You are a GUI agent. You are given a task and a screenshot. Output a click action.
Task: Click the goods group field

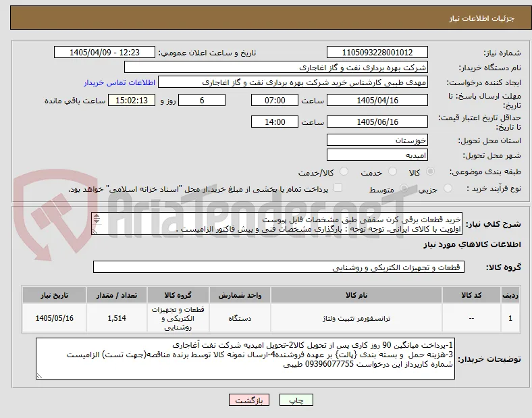[279, 267]
